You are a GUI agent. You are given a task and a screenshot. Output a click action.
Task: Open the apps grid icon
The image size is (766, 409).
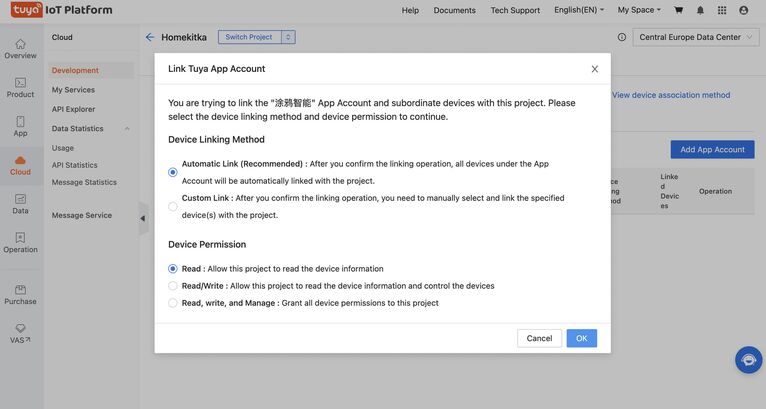click(x=721, y=10)
